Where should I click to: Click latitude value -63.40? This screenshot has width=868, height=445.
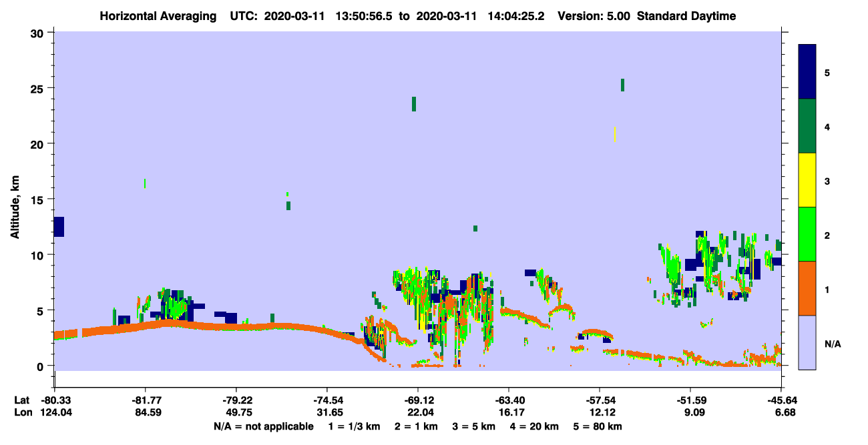(509, 400)
